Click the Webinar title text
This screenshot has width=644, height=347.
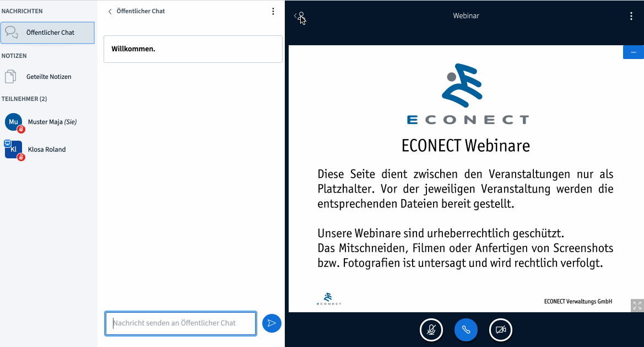click(466, 15)
